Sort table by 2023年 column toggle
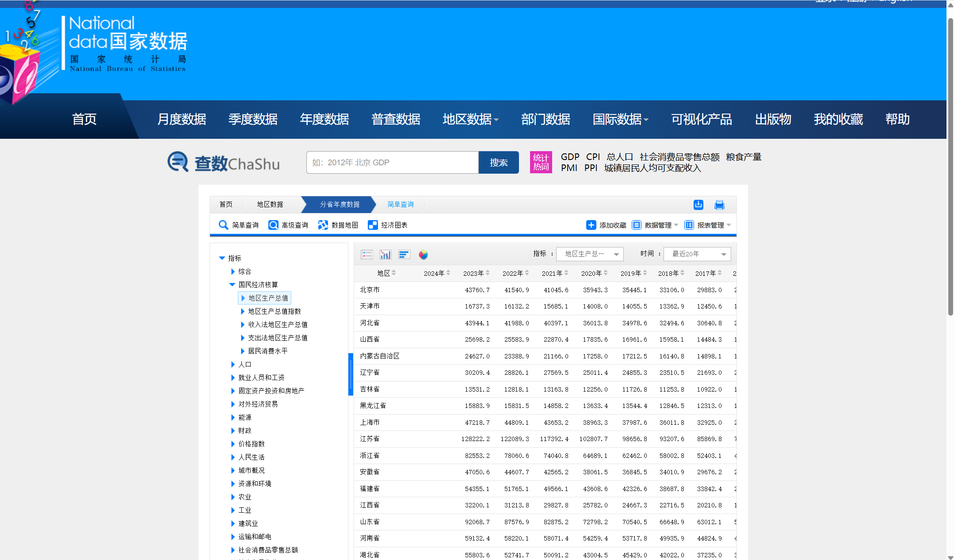The width and height of the screenshot is (954, 560). 488,273
